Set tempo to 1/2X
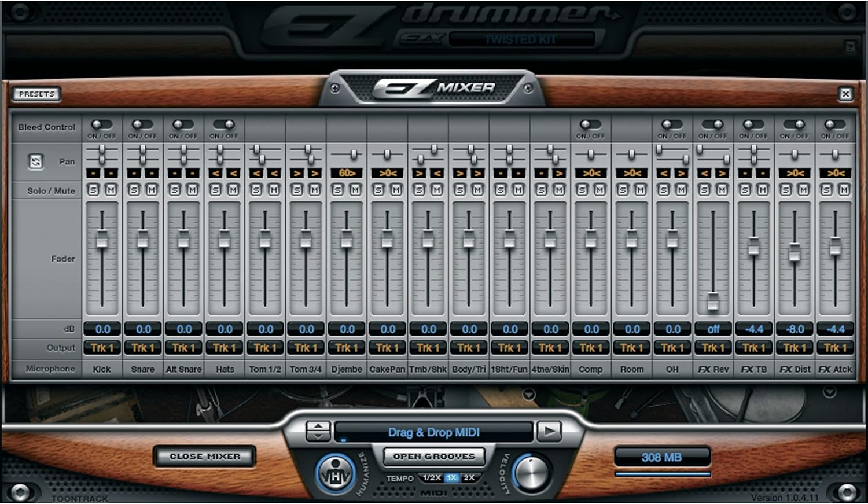The image size is (868, 504). click(432, 478)
